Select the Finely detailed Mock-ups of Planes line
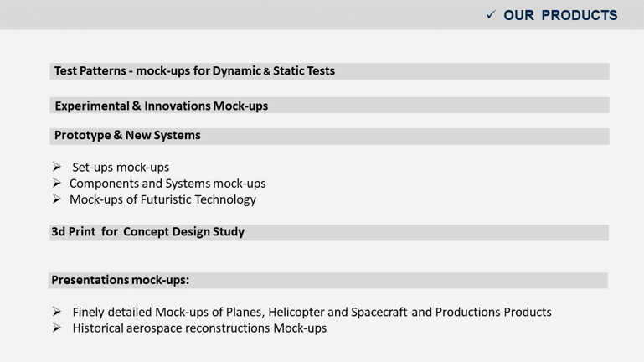 point(312,313)
